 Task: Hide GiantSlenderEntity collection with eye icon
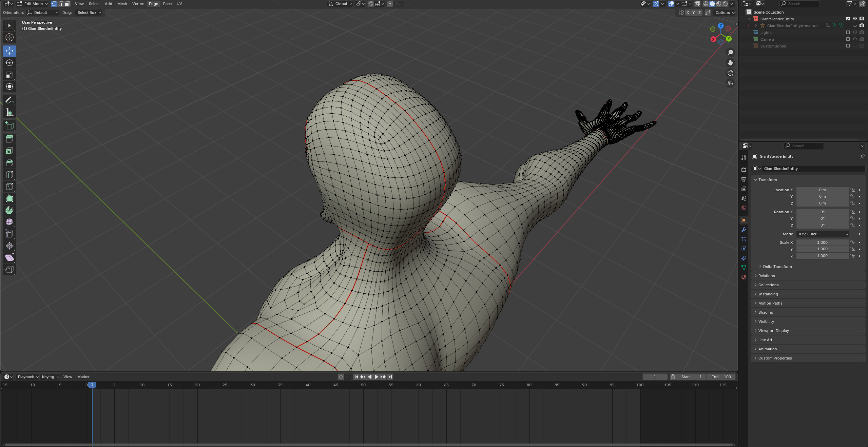855,19
